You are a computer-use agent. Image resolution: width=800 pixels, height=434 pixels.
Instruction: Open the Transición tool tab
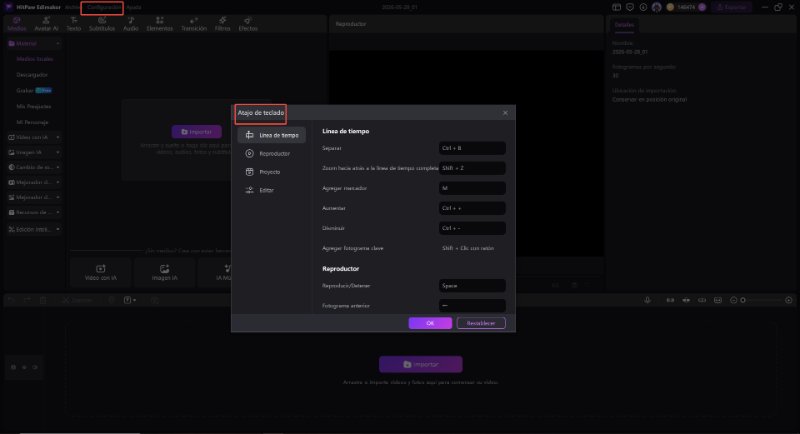click(x=194, y=24)
